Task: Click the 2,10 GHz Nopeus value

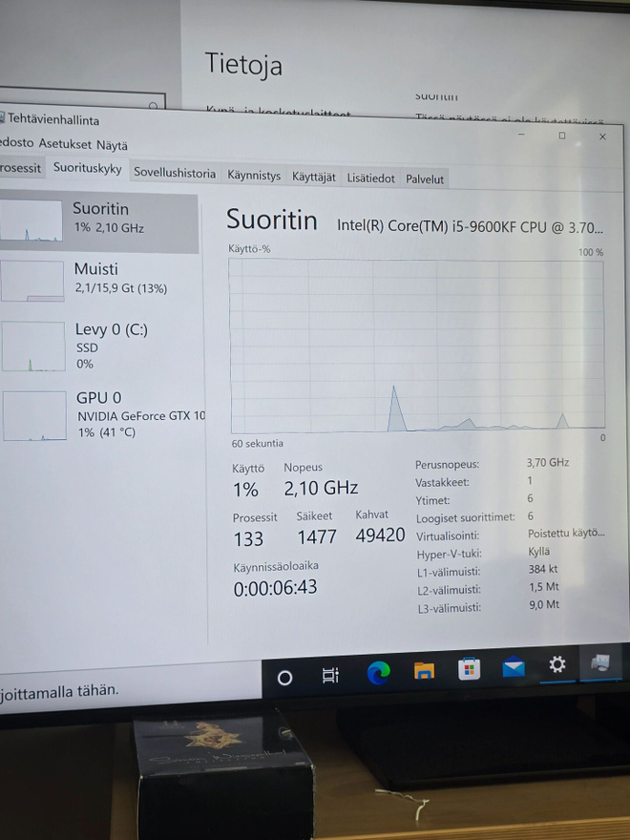Action: pos(321,488)
